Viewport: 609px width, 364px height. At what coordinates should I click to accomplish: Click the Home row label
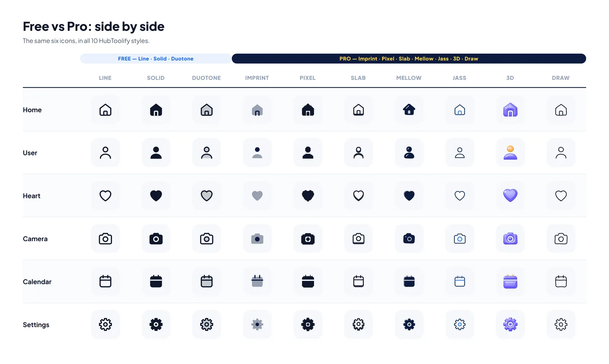pyautogui.click(x=32, y=110)
